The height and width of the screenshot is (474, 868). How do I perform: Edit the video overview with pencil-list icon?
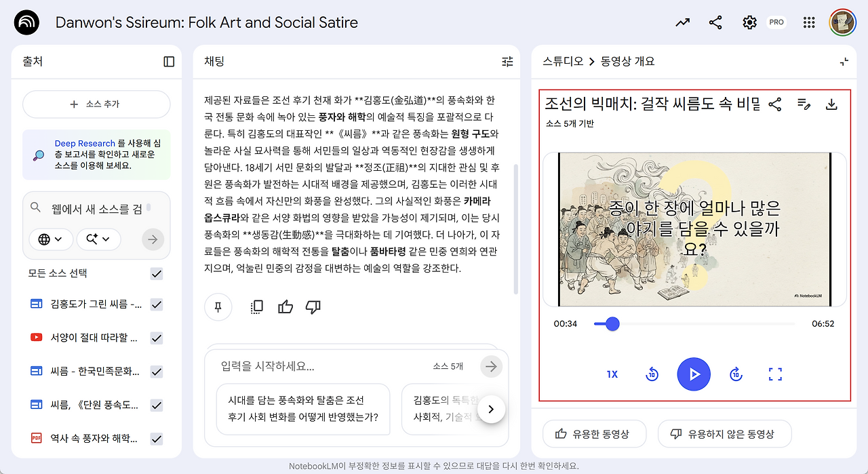804,104
